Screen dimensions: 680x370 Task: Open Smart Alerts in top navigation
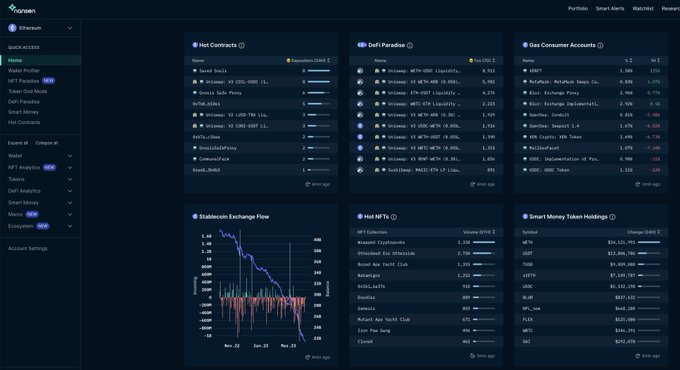coord(610,9)
